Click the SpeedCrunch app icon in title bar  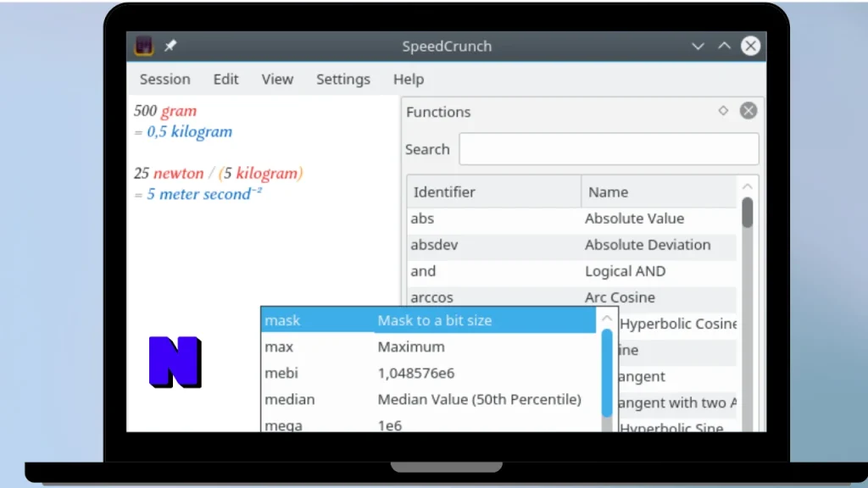pos(144,46)
